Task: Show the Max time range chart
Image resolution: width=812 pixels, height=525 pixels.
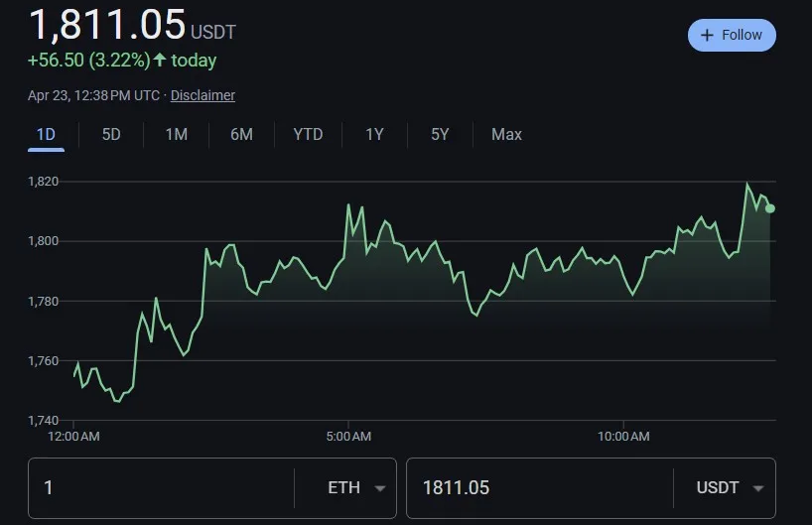Action: (506, 134)
